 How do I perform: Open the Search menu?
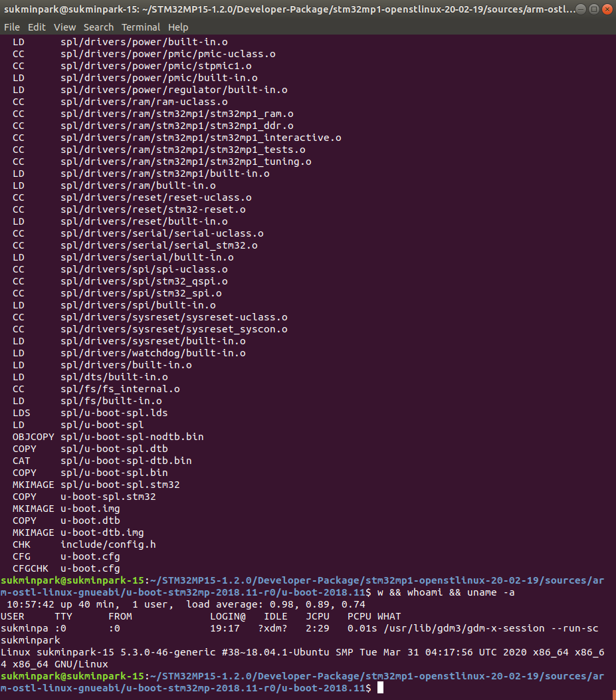coord(98,27)
